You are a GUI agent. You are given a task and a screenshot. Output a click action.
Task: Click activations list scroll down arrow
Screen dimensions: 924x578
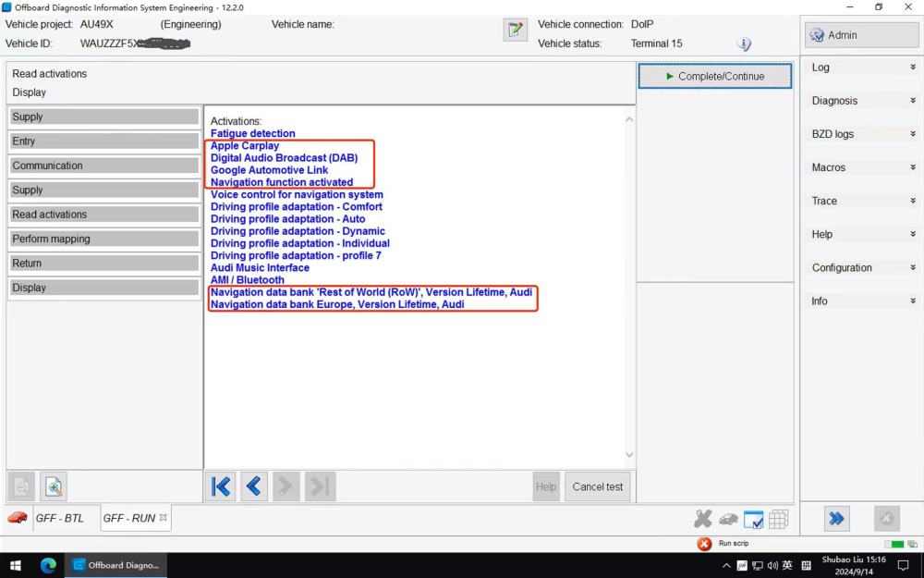pos(629,455)
